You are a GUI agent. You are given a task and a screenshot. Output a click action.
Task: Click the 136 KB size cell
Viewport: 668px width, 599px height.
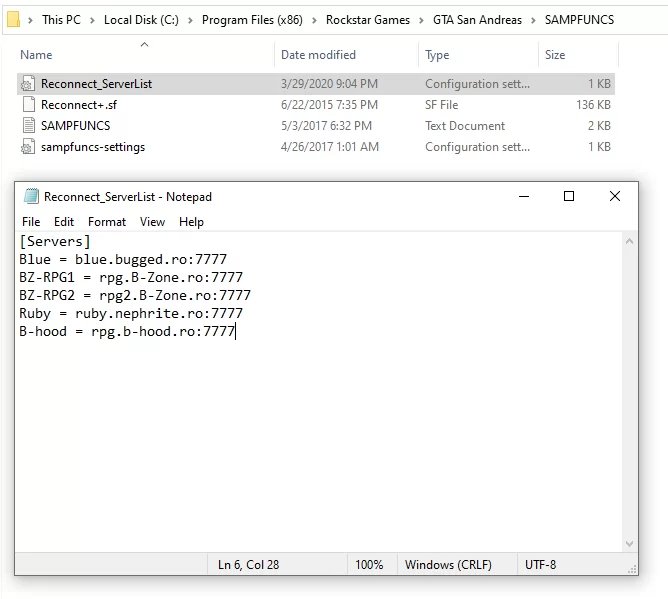593,105
